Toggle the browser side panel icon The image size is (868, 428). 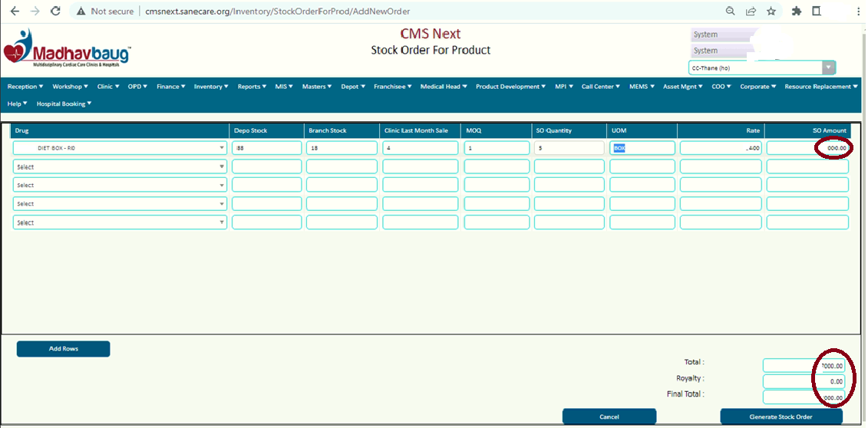coord(817,12)
